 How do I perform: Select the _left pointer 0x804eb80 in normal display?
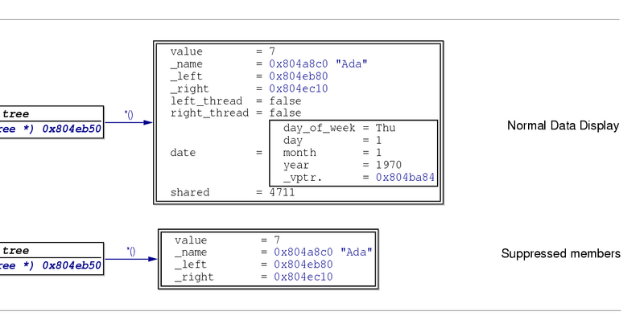pyautogui.click(x=299, y=76)
